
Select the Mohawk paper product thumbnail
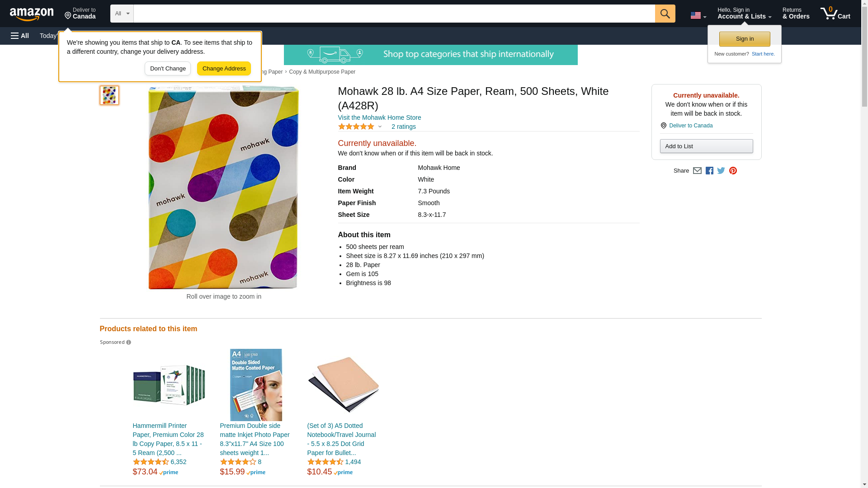(109, 95)
